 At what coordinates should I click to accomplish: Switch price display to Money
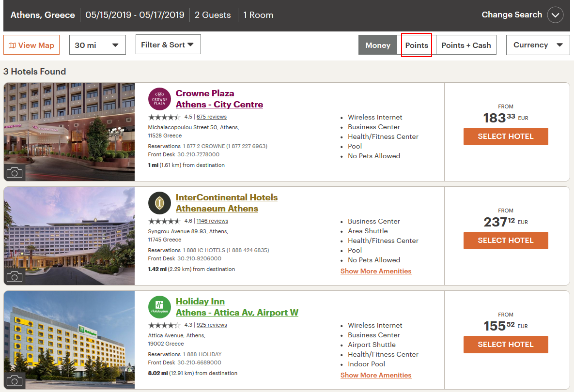click(x=378, y=45)
